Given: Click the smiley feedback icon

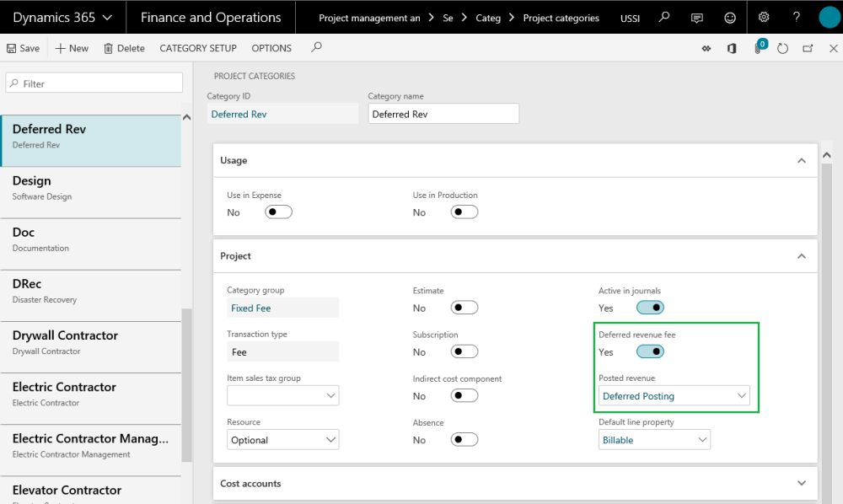Looking at the screenshot, I should 730,18.
